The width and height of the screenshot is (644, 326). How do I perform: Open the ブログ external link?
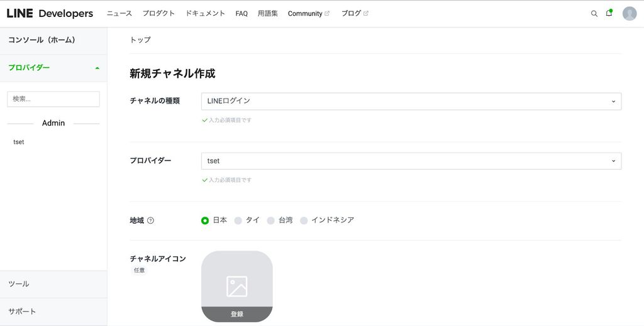click(355, 14)
